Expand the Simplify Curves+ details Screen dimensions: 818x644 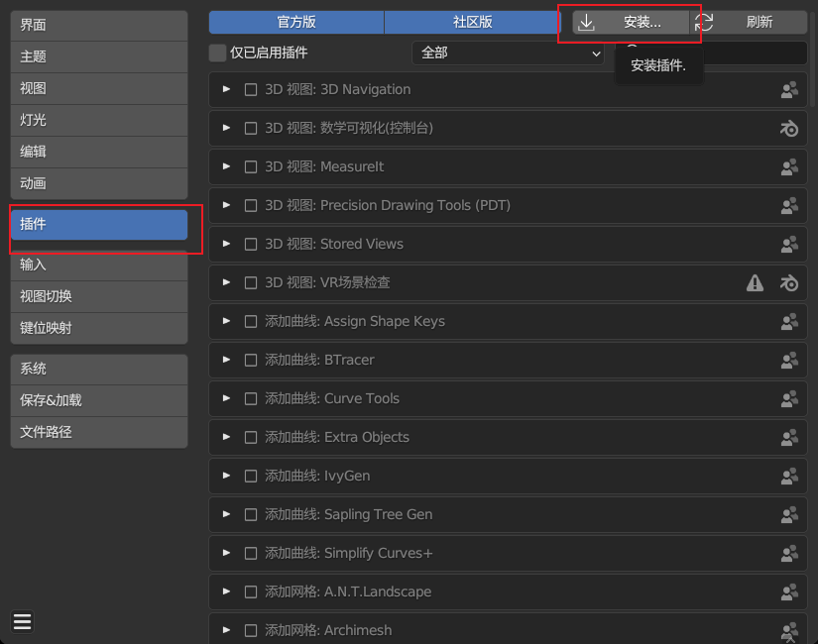(x=226, y=552)
